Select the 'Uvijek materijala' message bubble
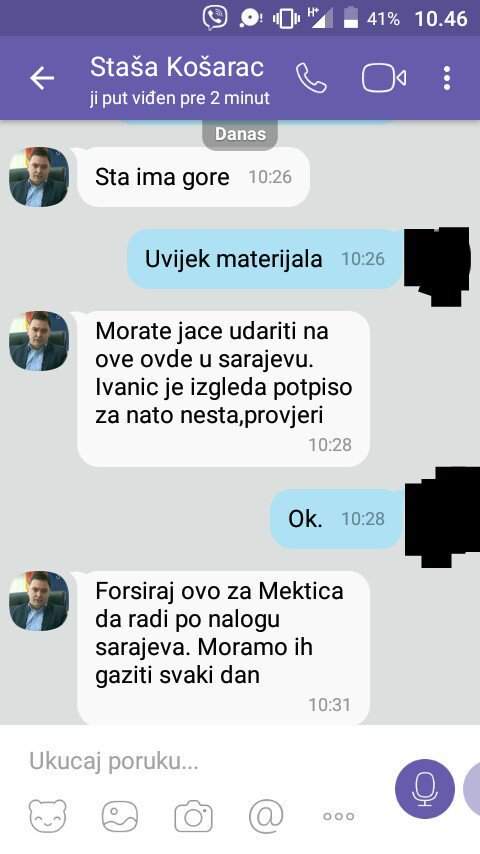Image resolution: width=480 pixels, height=854 pixels. [265, 259]
